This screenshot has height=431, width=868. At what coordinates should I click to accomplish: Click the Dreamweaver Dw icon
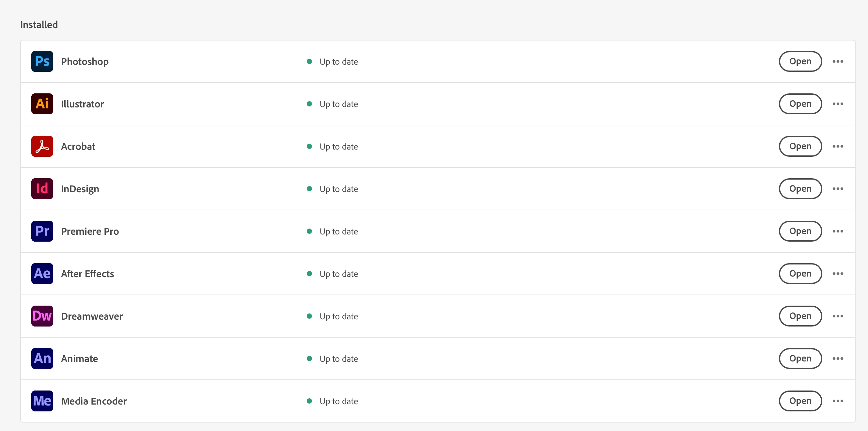pos(42,316)
